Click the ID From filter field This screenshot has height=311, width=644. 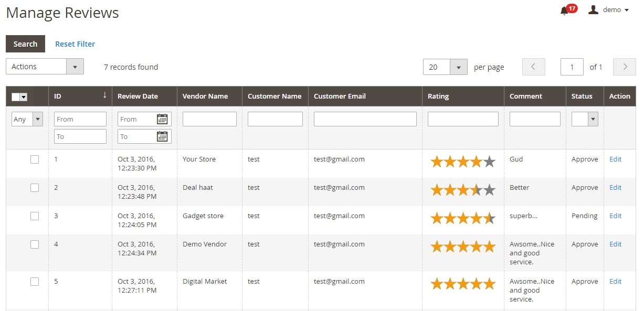click(80, 119)
